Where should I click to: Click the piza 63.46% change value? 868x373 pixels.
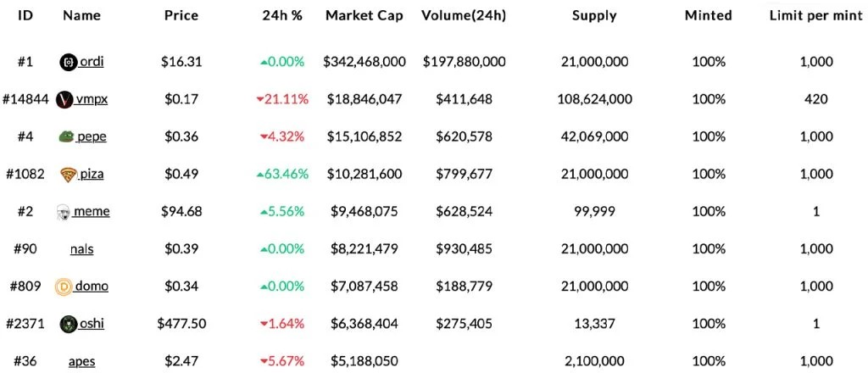[x=282, y=175]
